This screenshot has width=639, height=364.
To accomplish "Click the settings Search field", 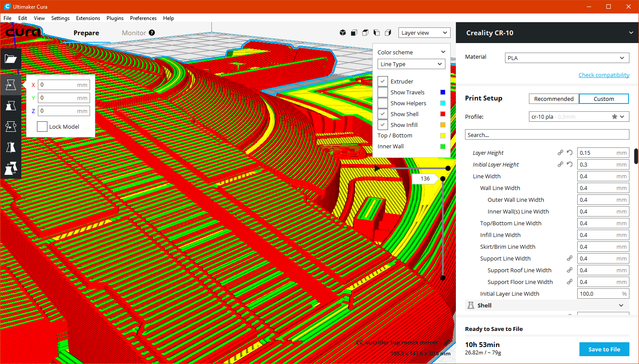I will 547,135.
